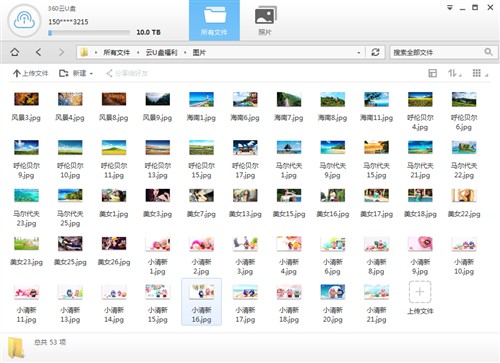Select the 小清新14.jpg thumbnail
The width and height of the screenshot is (500, 363).
pos(114,292)
